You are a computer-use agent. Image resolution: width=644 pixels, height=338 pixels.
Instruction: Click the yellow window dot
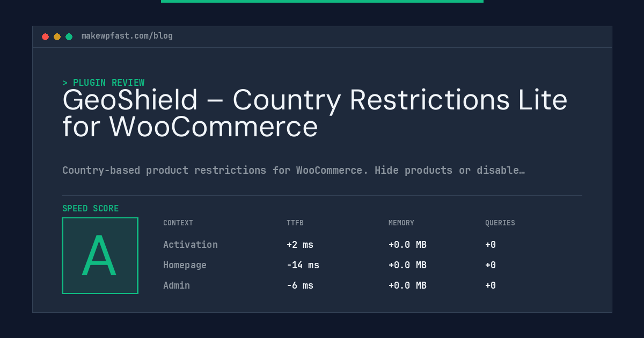(x=57, y=36)
